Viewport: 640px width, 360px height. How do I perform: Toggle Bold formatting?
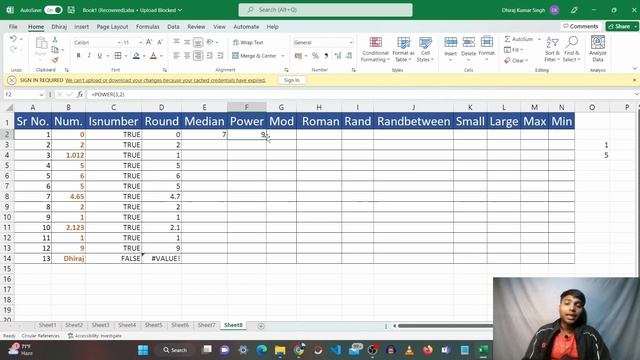(x=78, y=56)
